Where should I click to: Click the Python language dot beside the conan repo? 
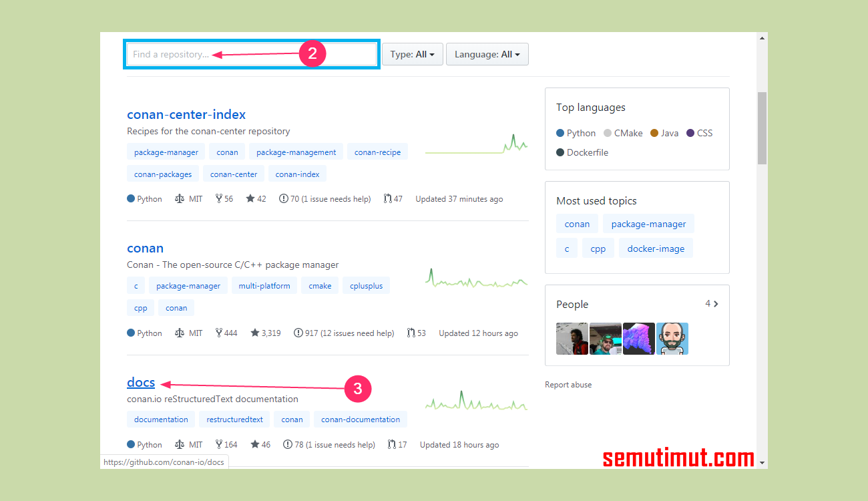[130, 332]
